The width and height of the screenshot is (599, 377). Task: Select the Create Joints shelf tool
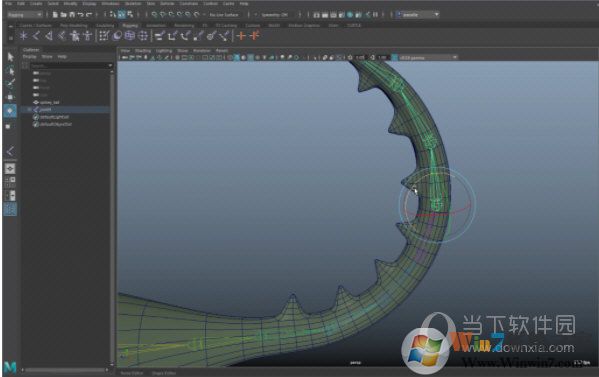pyautogui.click(x=36, y=36)
